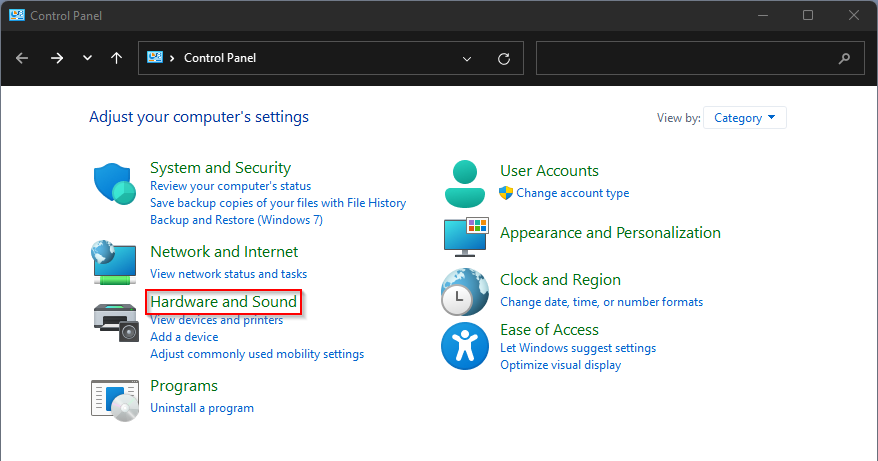This screenshot has height=461, width=878.
Task: Open Save backup copies with File History
Action: tap(278, 203)
